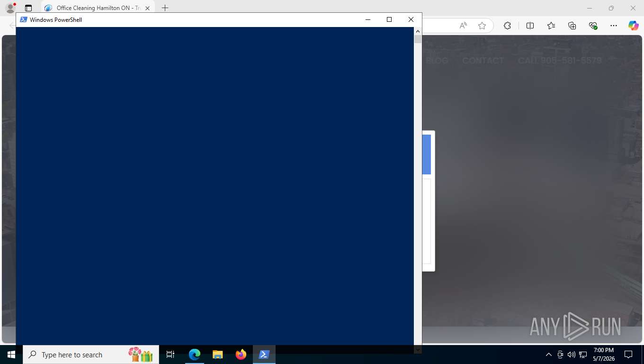The height and width of the screenshot is (364, 644).
Task: Open the volume speaker tray icon
Action: tap(571, 355)
